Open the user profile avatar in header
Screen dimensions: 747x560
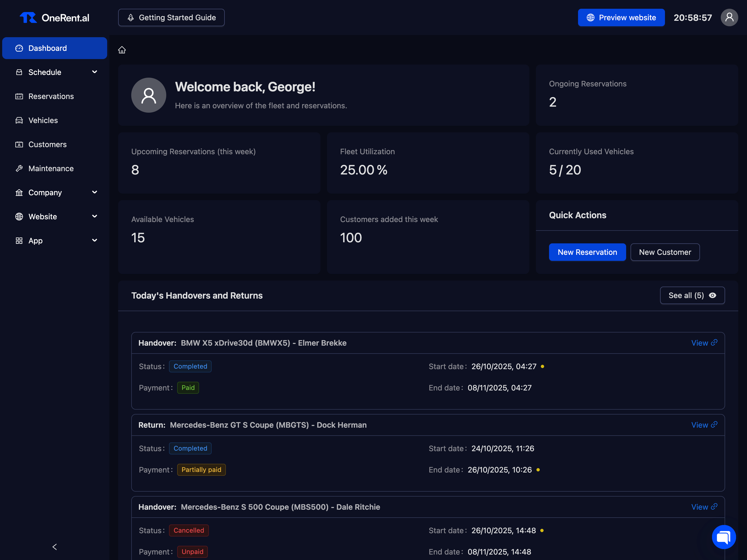[729, 17]
